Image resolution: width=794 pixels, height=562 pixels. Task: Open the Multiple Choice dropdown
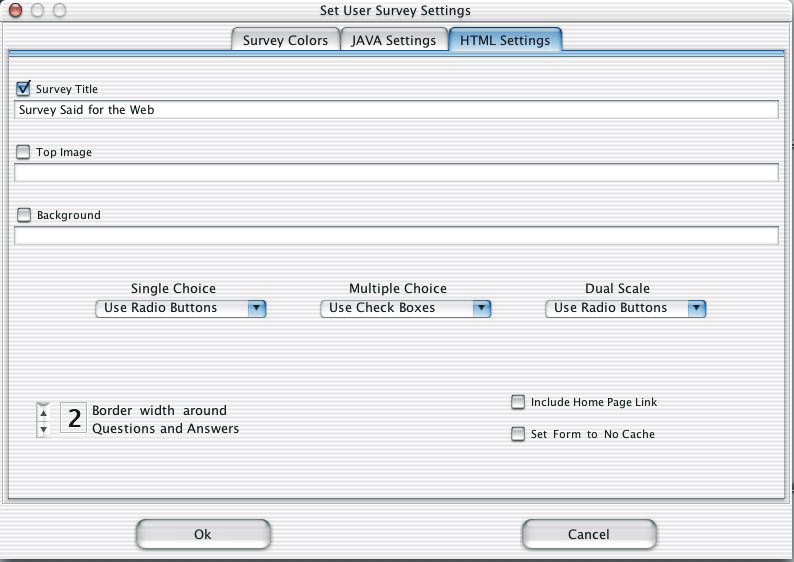pyautogui.click(x=406, y=308)
